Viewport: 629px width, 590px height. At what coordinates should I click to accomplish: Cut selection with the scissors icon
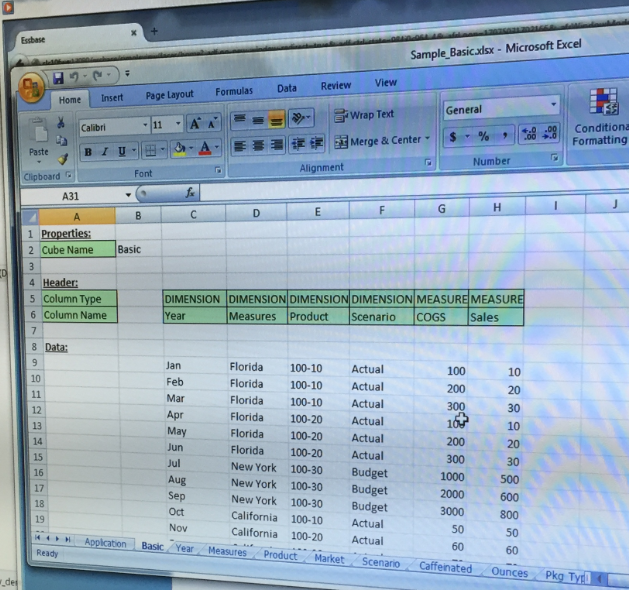click(61, 122)
